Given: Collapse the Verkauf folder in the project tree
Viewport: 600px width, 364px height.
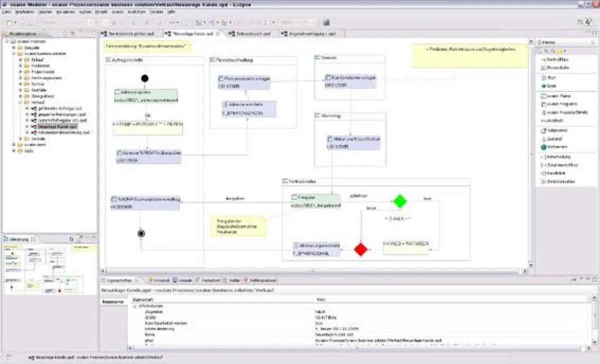Looking at the screenshot, I should click(x=20, y=102).
